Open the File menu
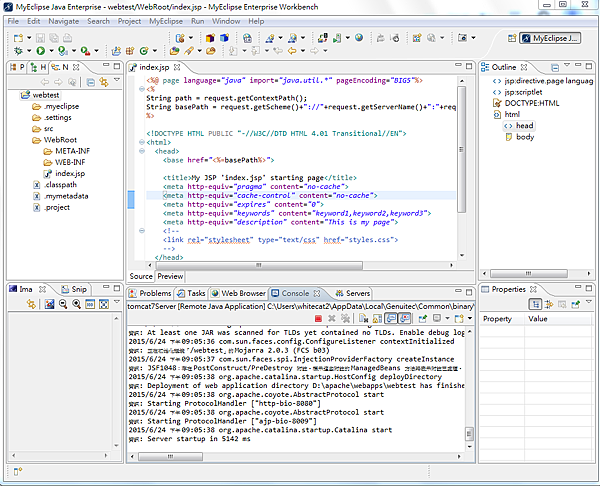Image resolution: width=600 pixels, height=486 pixels. pyautogui.click(x=13, y=21)
